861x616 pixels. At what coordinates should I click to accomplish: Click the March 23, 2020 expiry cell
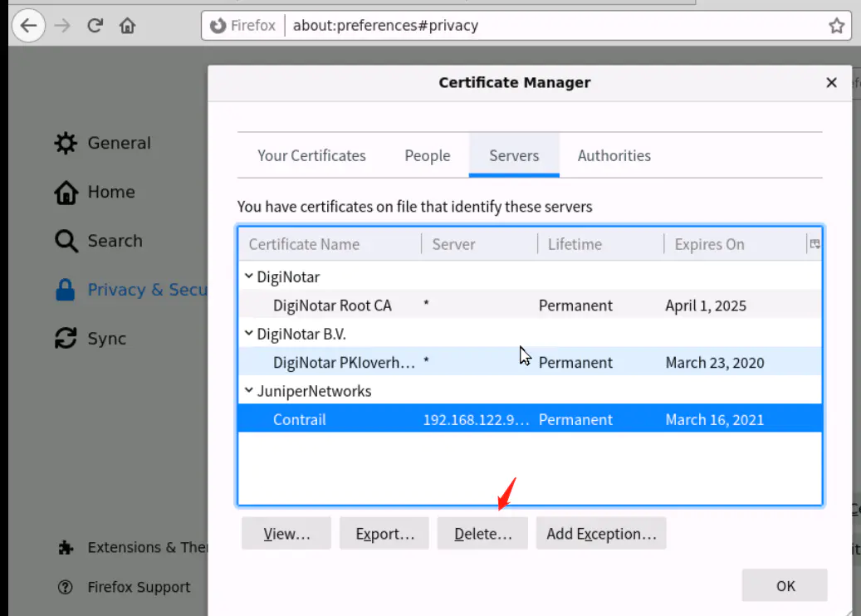(714, 362)
